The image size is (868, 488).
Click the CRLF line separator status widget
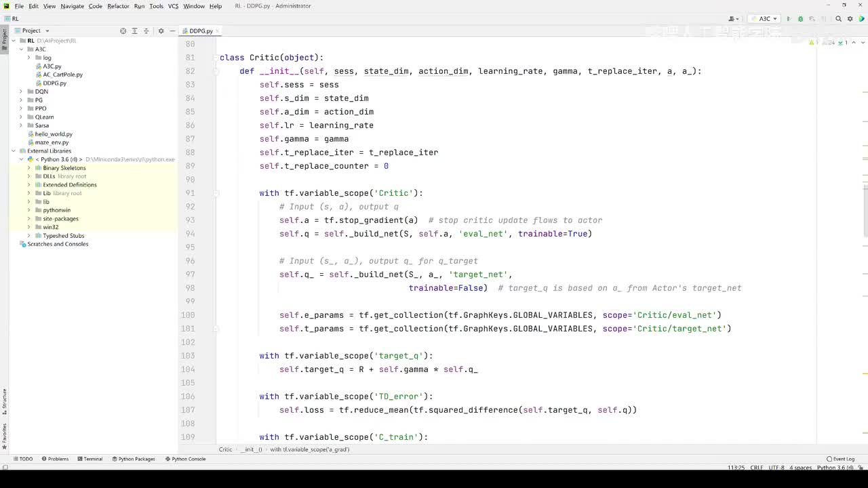click(x=757, y=468)
